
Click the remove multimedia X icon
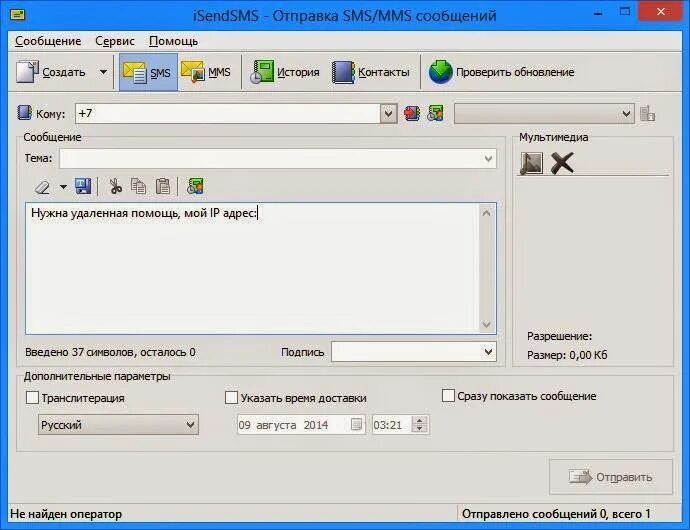562,163
